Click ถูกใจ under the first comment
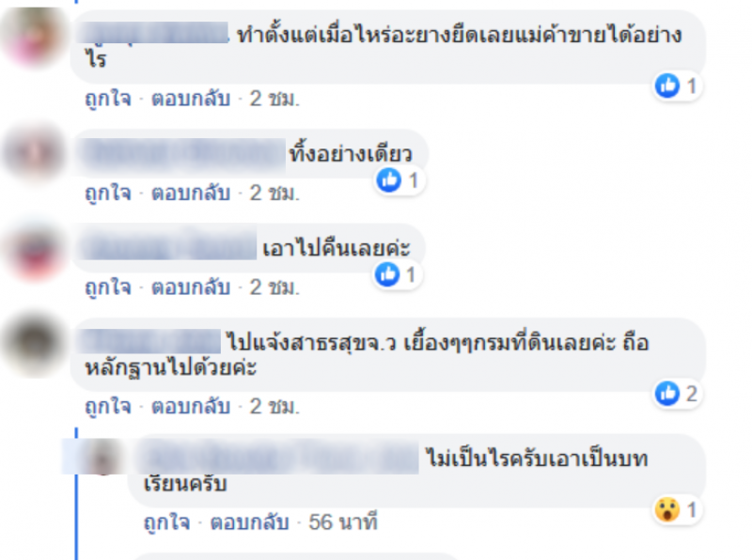Screen dimensions: 752x560 [x=108, y=100]
